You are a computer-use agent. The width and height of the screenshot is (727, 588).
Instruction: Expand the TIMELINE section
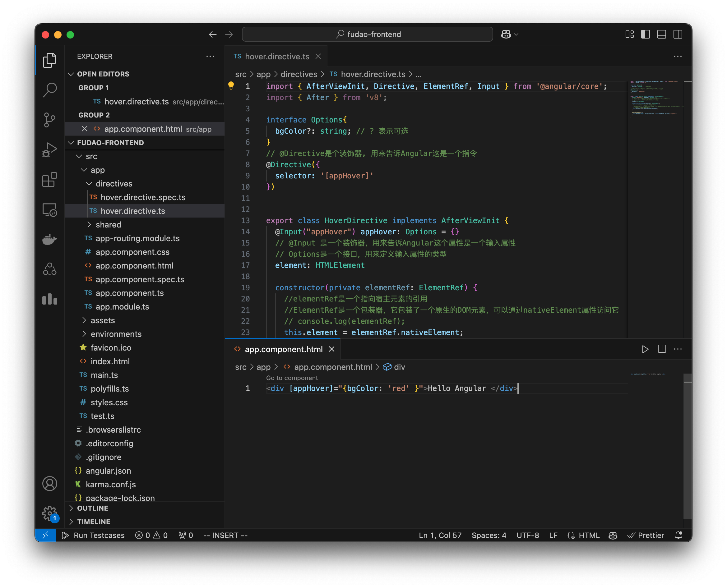(94, 521)
